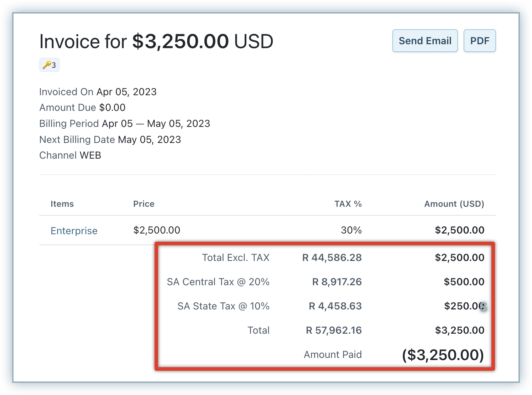The width and height of the screenshot is (532, 395).
Task: Click the ($3,250.00) Amount Paid figure
Action: (x=443, y=355)
